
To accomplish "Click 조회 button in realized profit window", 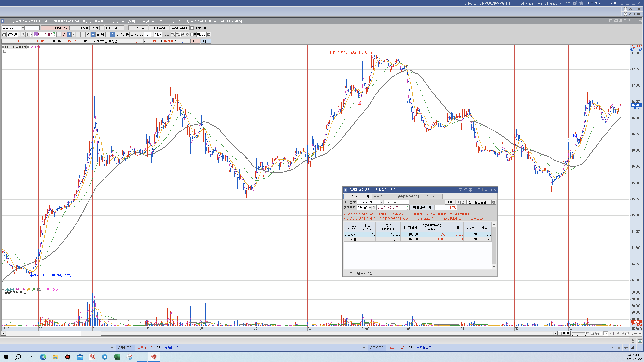I will (450, 202).
